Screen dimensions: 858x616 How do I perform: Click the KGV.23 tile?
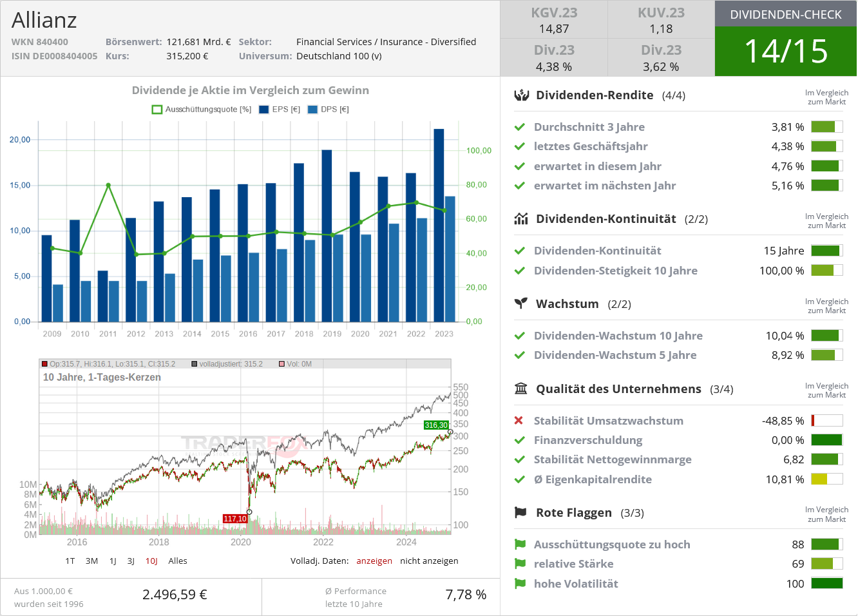[x=554, y=20]
